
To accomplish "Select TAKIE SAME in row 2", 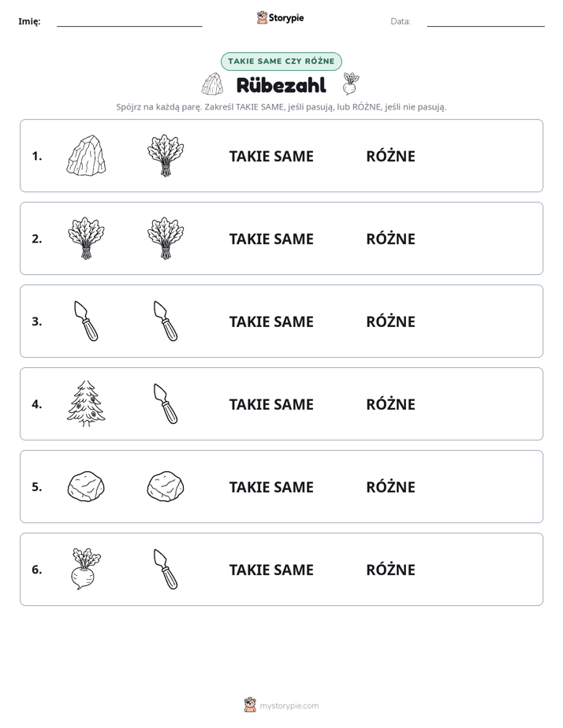I will pos(271,239).
